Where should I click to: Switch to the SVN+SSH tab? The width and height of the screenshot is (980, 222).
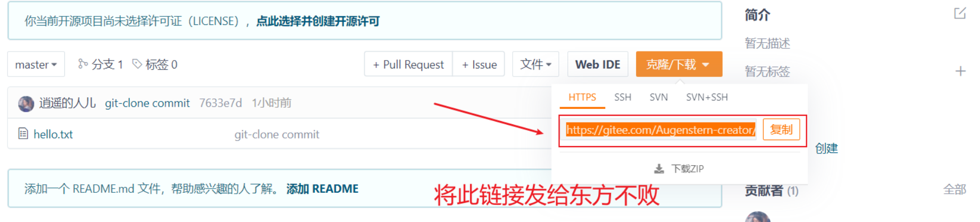point(707,97)
